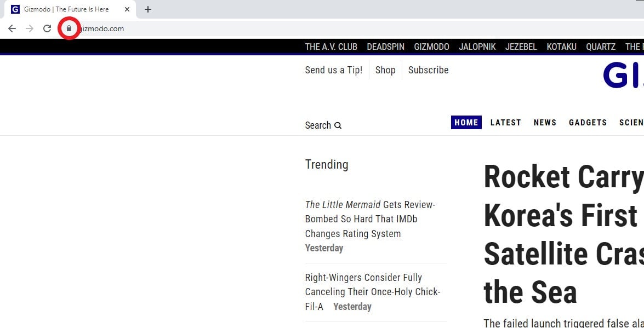Open the Little Mermaid trending article
Viewport: 644px width, 328px height.
369,219
